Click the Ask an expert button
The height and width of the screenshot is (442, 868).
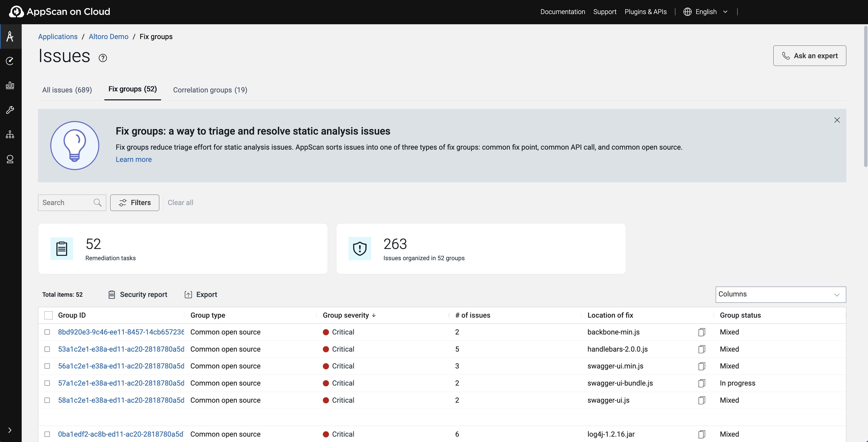809,56
